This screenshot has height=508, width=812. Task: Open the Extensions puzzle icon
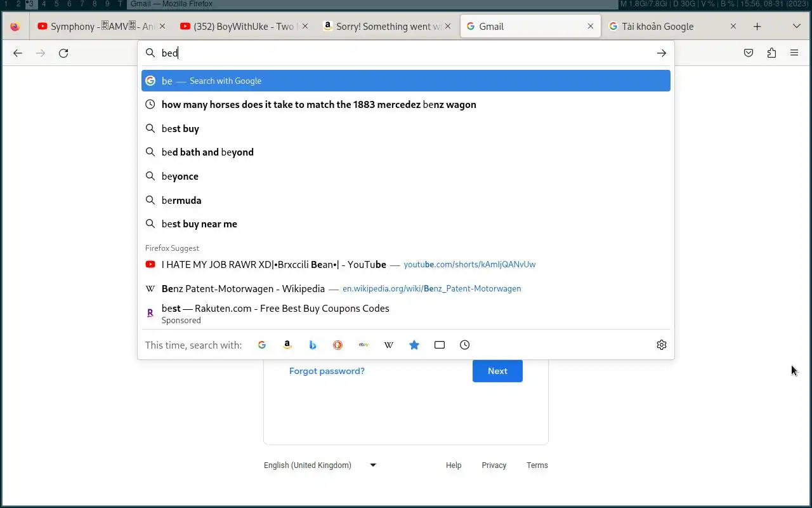(771, 53)
